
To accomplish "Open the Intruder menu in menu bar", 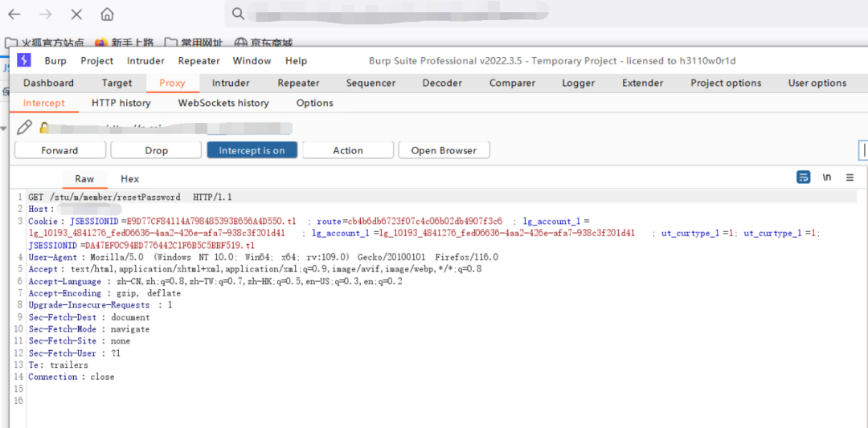I will tap(145, 61).
